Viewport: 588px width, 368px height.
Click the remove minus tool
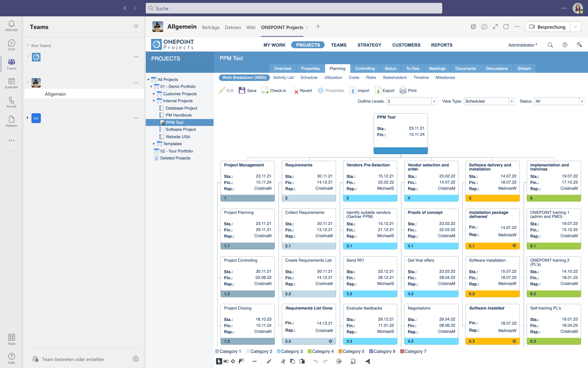254,361
